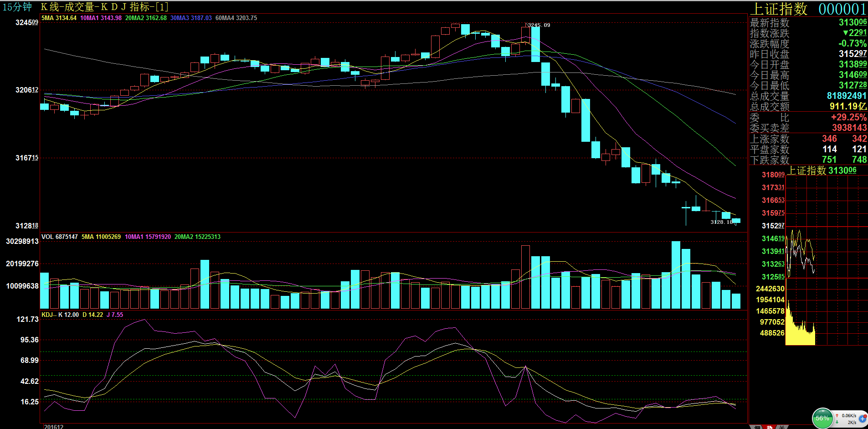
Task: Click the 昨日收盘 315297 value
Action: coord(853,54)
